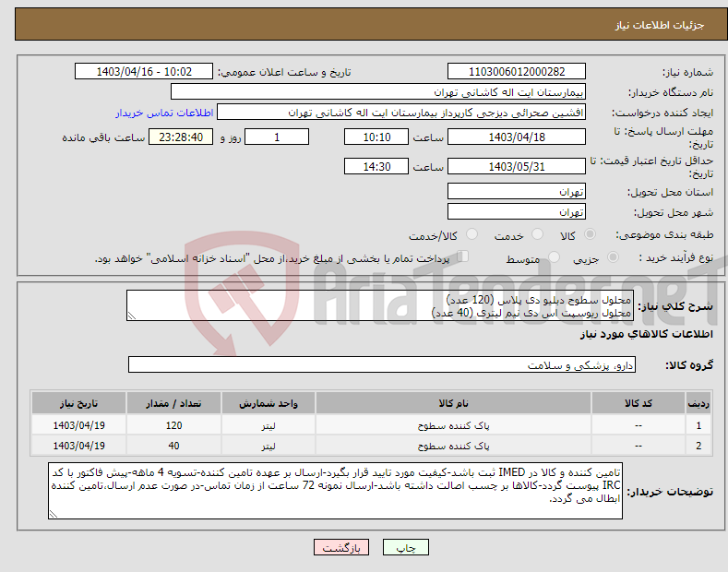Click the announcement date field 1403/04/16 - 10:02
This screenshot has width=728, height=572.
tap(144, 72)
